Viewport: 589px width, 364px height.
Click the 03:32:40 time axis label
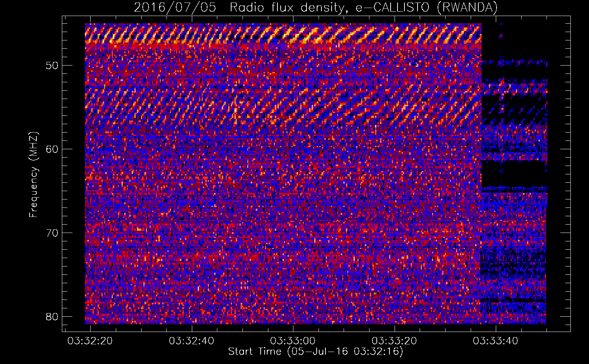[x=191, y=341]
